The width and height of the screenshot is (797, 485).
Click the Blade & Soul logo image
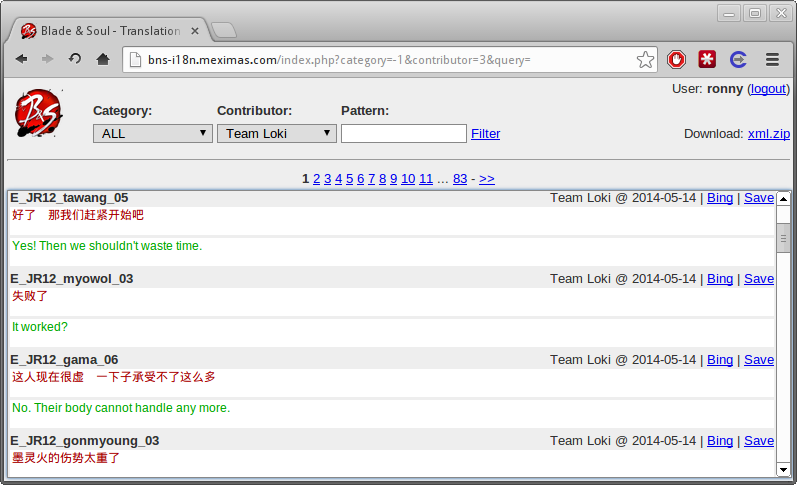pyautogui.click(x=39, y=113)
